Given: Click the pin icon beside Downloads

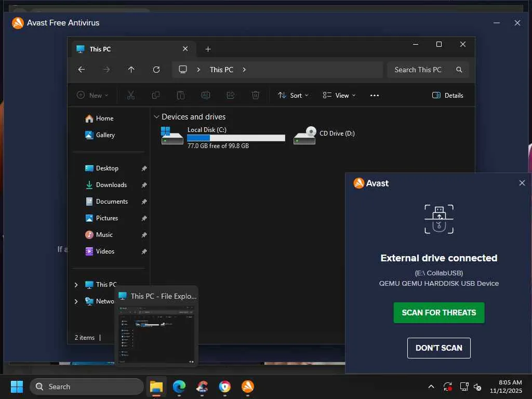Looking at the screenshot, I should tap(144, 185).
